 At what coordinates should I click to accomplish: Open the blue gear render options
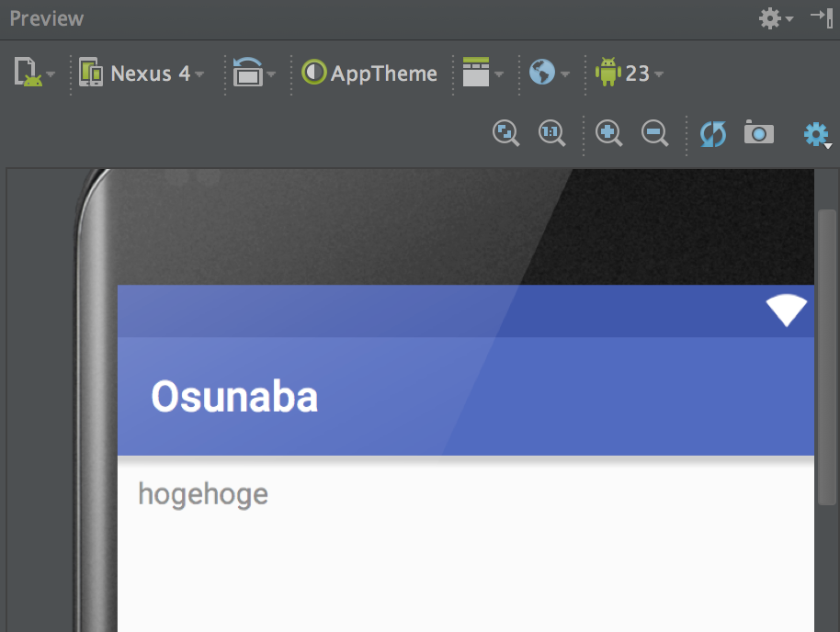pos(817,134)
